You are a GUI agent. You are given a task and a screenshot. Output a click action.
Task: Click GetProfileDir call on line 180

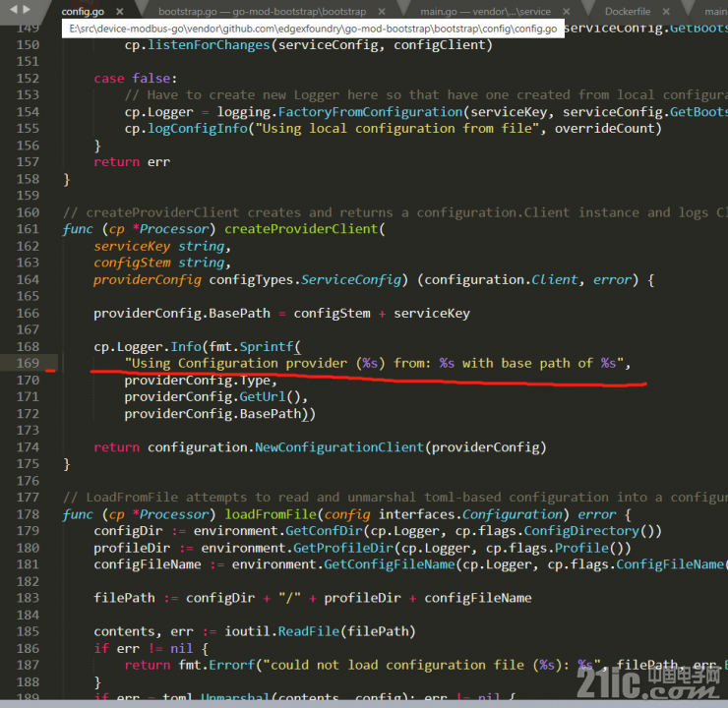point(343,548)
